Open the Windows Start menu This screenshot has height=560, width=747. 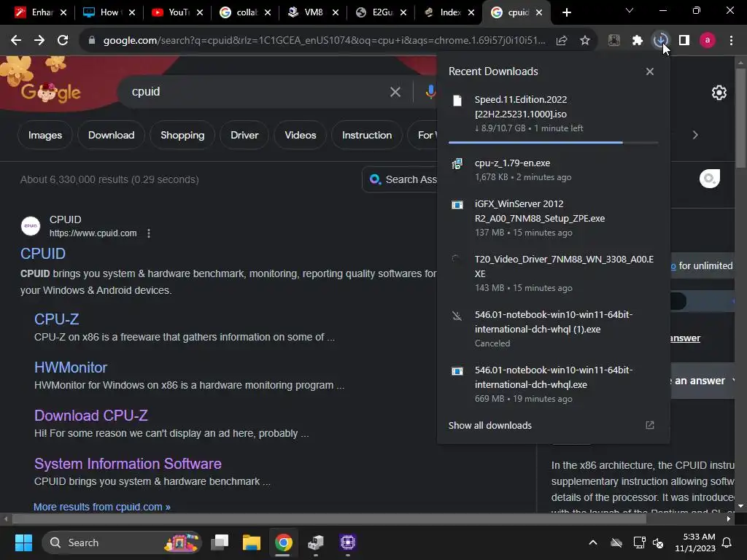click(23, 542)
